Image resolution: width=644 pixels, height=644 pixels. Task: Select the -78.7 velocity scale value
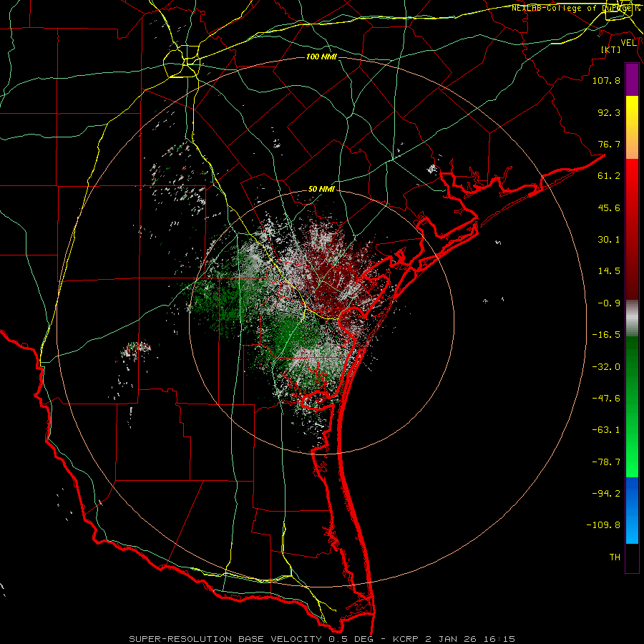pos(606,462)
